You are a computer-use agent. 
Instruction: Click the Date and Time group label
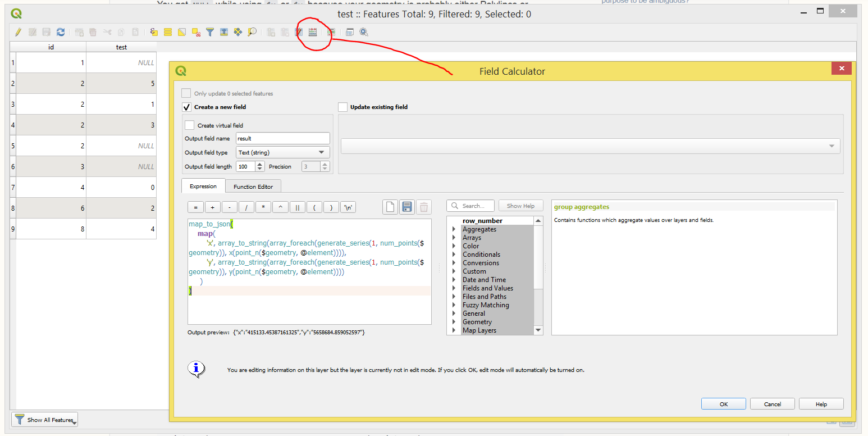click(484, 280)
